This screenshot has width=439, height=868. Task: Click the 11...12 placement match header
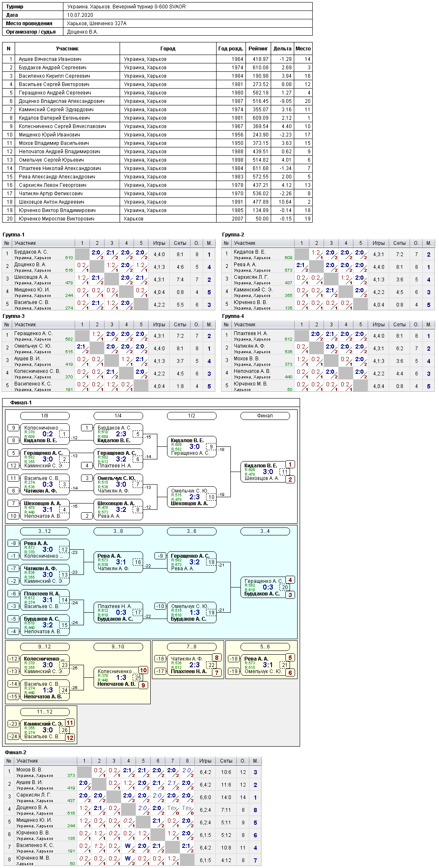coord(44,712)
